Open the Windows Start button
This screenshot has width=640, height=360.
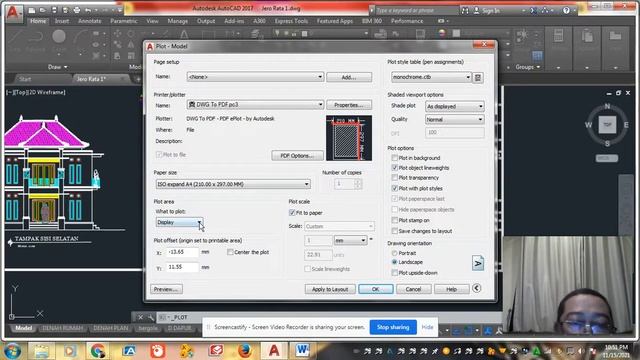[13, 351]
